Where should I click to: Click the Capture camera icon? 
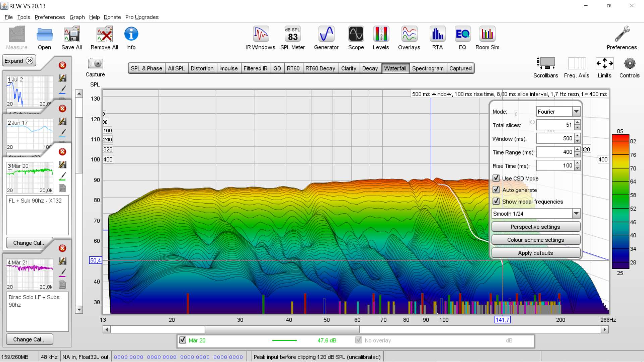(95, 64)
